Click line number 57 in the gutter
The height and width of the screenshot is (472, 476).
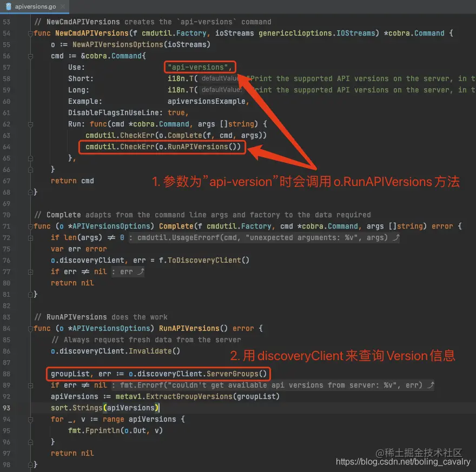tap(6, 68)
